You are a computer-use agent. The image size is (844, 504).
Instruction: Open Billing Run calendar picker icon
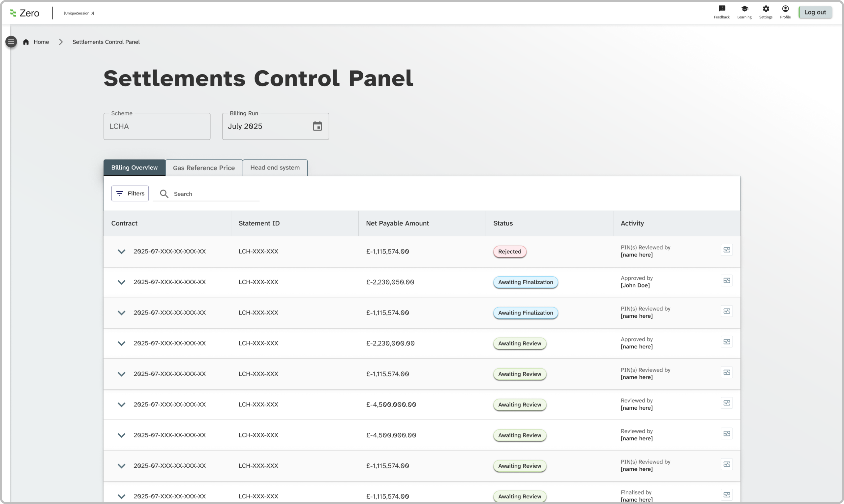tap(317, 126)
